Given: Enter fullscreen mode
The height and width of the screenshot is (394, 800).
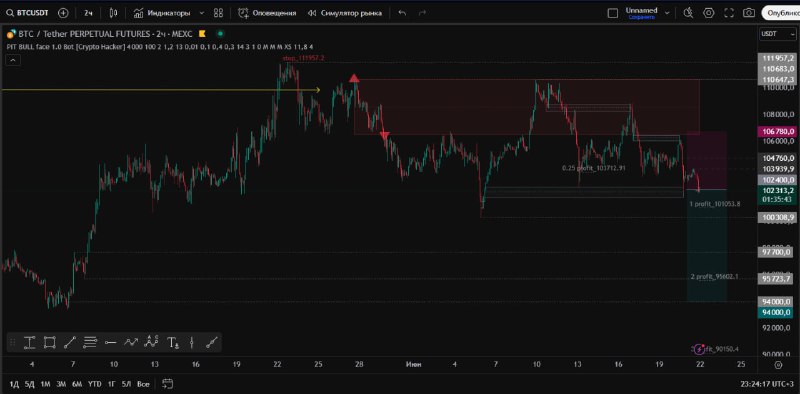Looking at the screenshot, I should (729, 13).
